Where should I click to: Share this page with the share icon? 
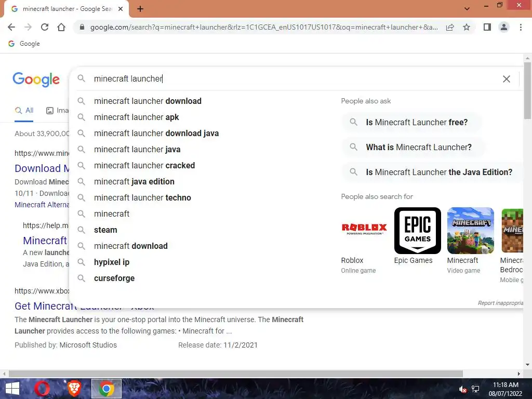[x=450, y=27]
